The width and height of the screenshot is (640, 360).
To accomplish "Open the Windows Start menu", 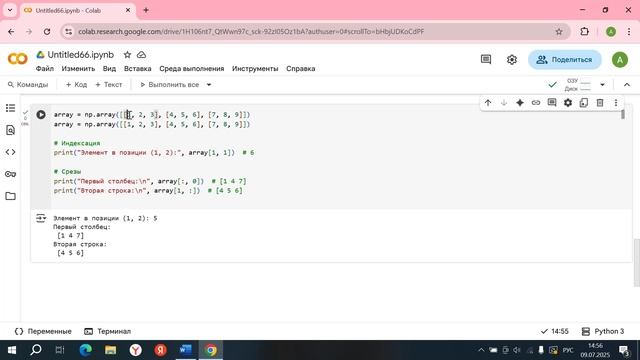I will (11, 350).
